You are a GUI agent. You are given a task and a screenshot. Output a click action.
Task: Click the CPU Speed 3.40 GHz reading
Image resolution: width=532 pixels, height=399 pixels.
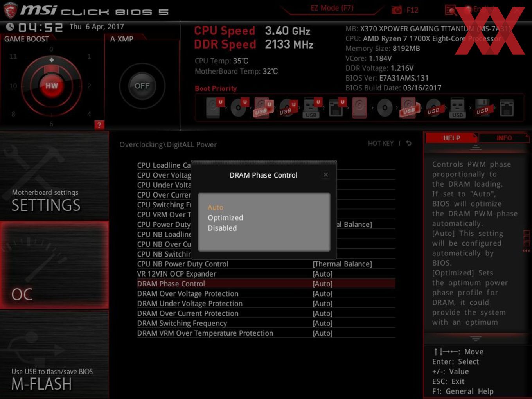pos(252,31)
